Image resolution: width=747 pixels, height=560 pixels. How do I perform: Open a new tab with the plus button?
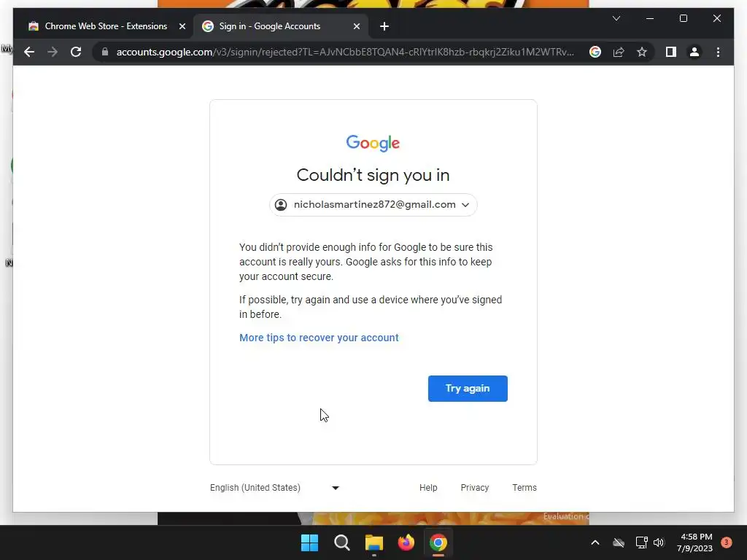click(384, 26)
